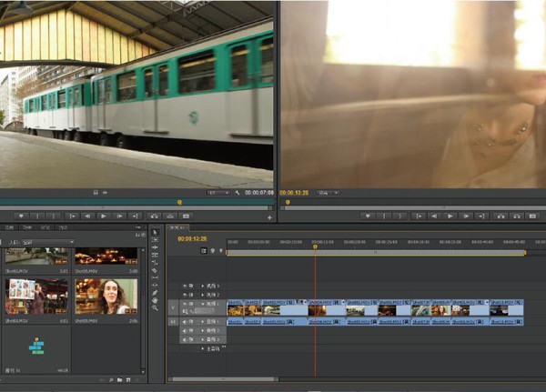Add a marker in the program monitor

click(x=368, y=216)
